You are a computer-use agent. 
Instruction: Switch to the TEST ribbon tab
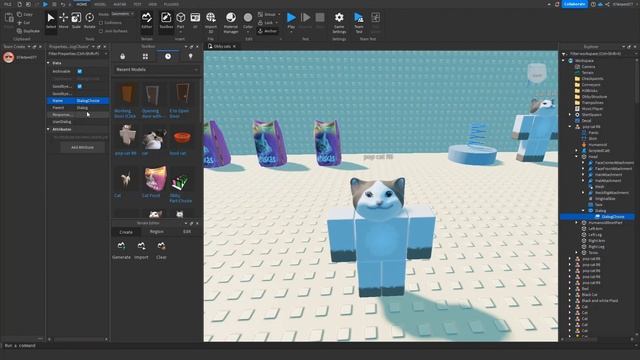tap(137, 4)
